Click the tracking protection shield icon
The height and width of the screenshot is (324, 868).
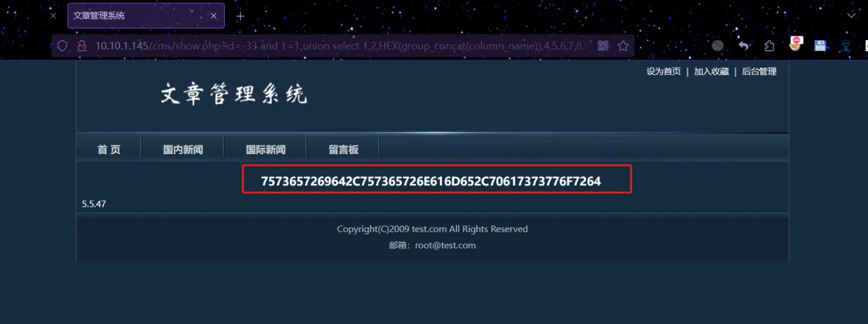(62, 46)
